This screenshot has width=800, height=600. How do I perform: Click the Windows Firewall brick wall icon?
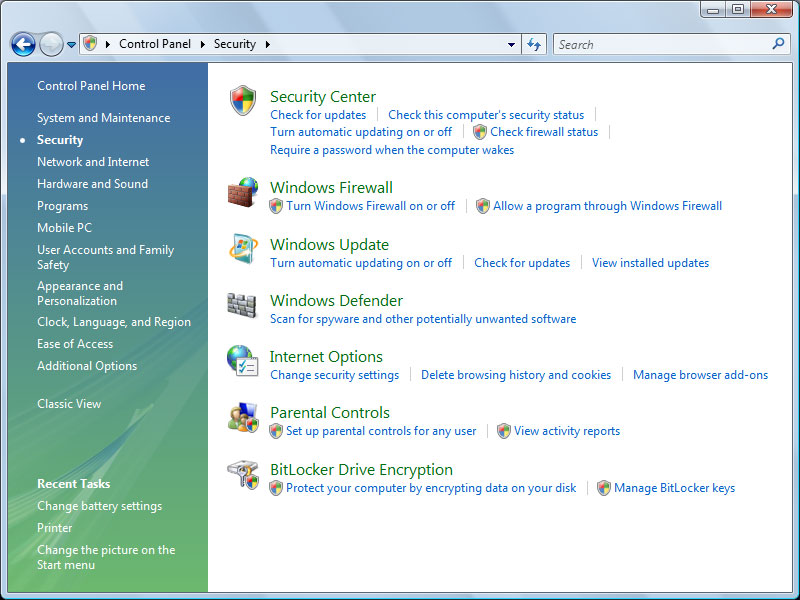pyautogui.click(x=243, y=192)
